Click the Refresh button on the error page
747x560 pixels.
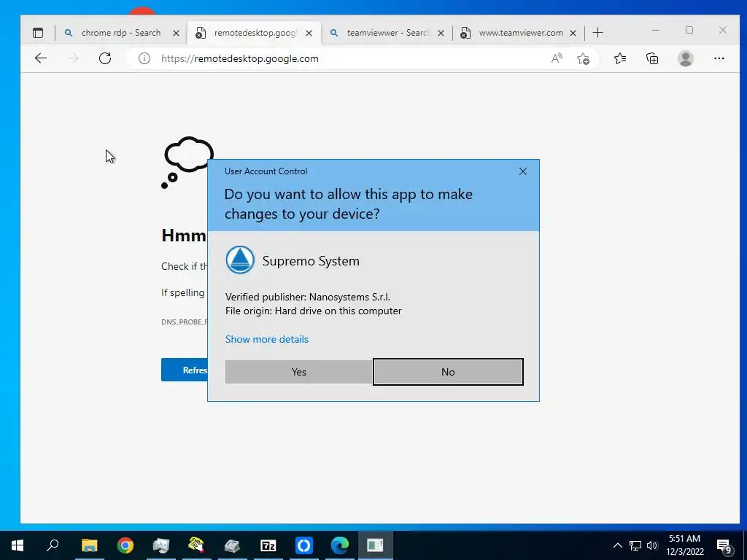coord(185,370)
